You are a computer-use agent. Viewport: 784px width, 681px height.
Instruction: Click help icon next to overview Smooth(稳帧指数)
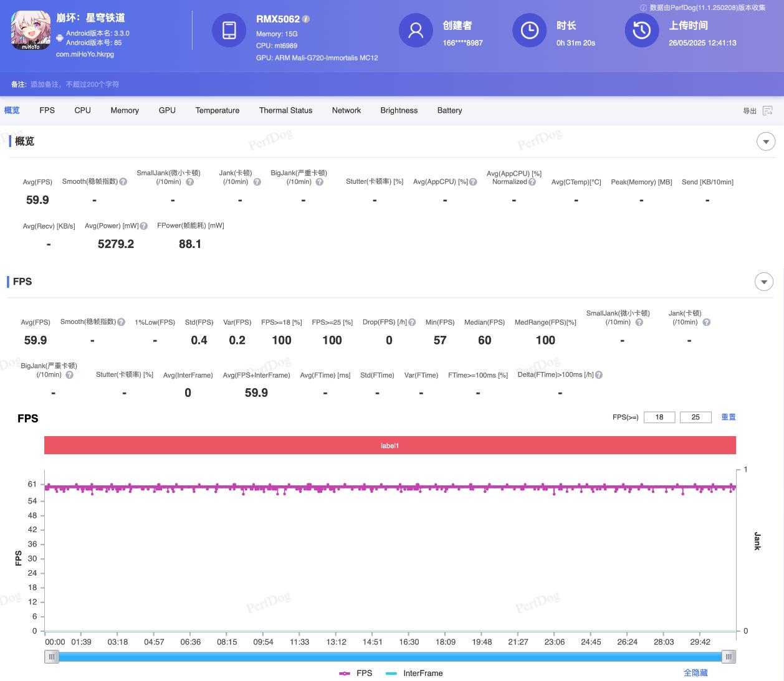(123, 182)
